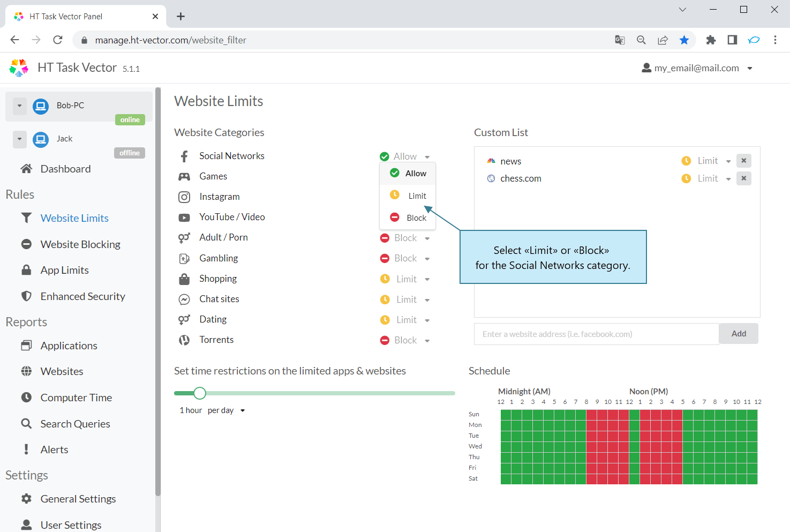
Task: Expand the Bob-PC device arrow
Action: click(x=19, y=106)
